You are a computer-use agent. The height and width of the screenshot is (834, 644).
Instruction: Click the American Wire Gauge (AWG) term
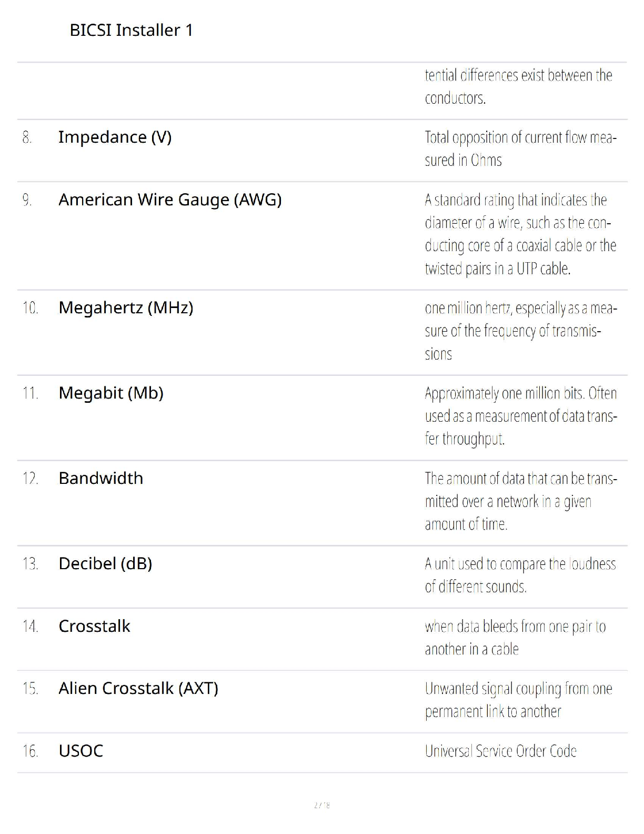click(170, 200)
